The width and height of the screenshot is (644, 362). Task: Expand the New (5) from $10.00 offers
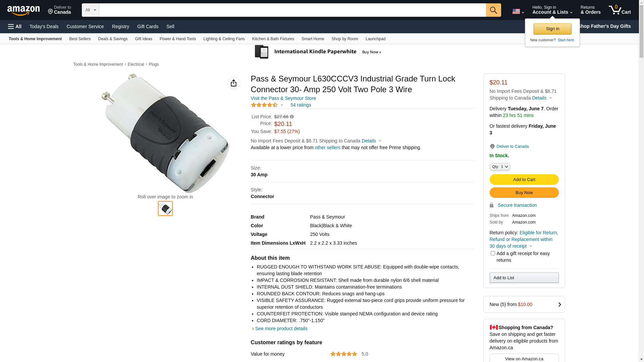pos(524,304)
